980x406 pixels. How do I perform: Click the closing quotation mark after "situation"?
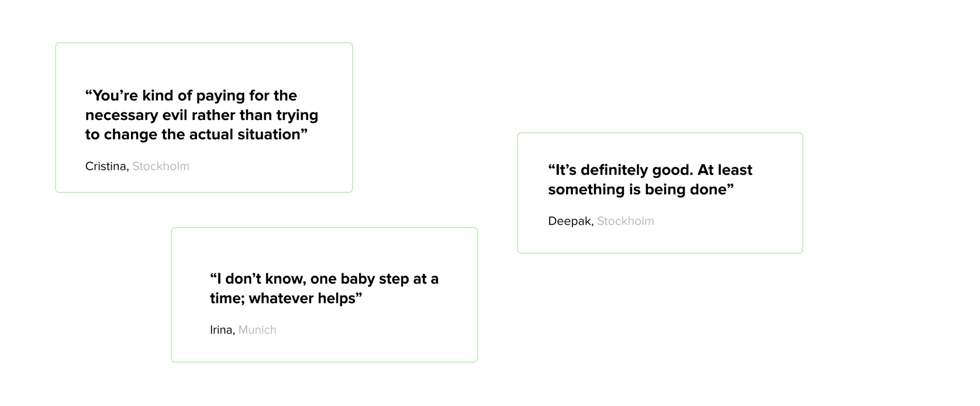point(304,132)
